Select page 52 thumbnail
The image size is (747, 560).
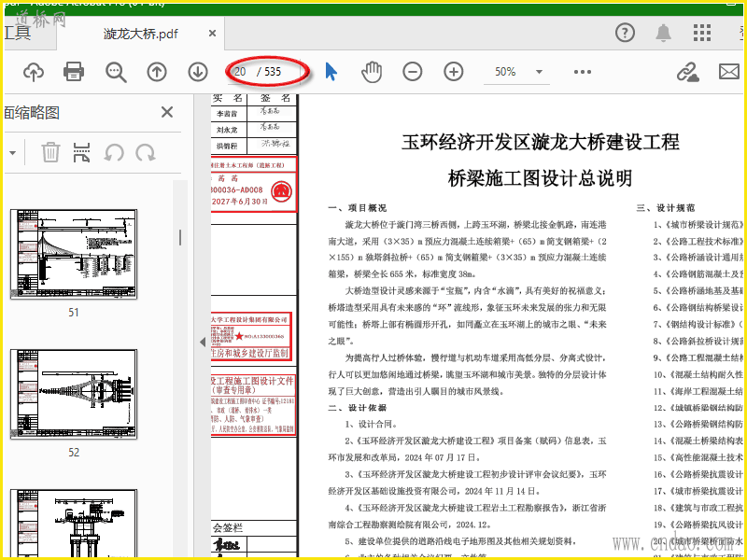(74, 394)
